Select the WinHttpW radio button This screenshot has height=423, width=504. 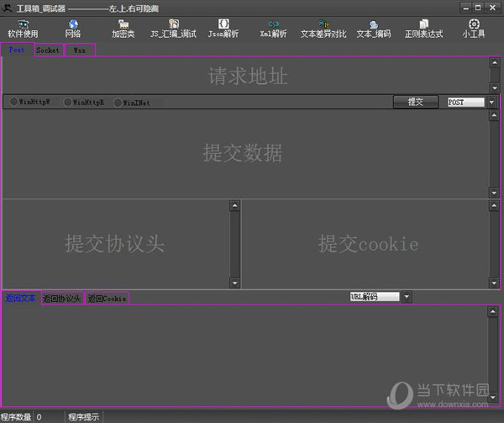14,103
